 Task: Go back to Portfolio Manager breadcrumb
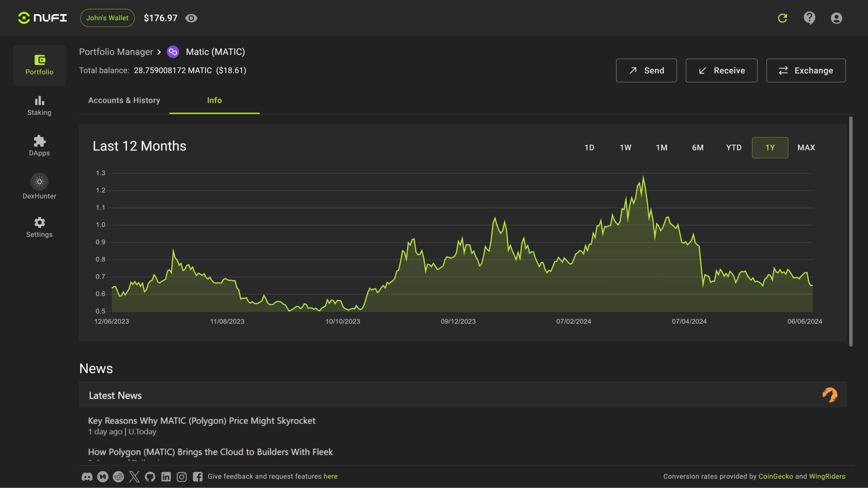tap(116, 52)
